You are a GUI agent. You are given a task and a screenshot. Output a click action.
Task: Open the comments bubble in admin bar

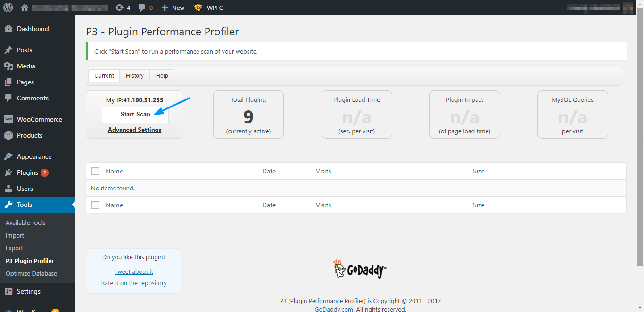146,8
